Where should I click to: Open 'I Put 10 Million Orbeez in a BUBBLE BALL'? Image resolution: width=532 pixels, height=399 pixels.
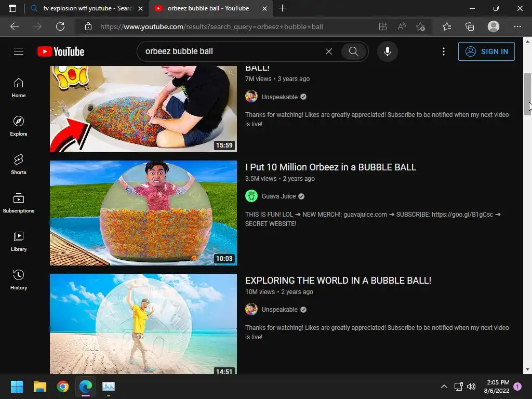[x=330, y=167]
